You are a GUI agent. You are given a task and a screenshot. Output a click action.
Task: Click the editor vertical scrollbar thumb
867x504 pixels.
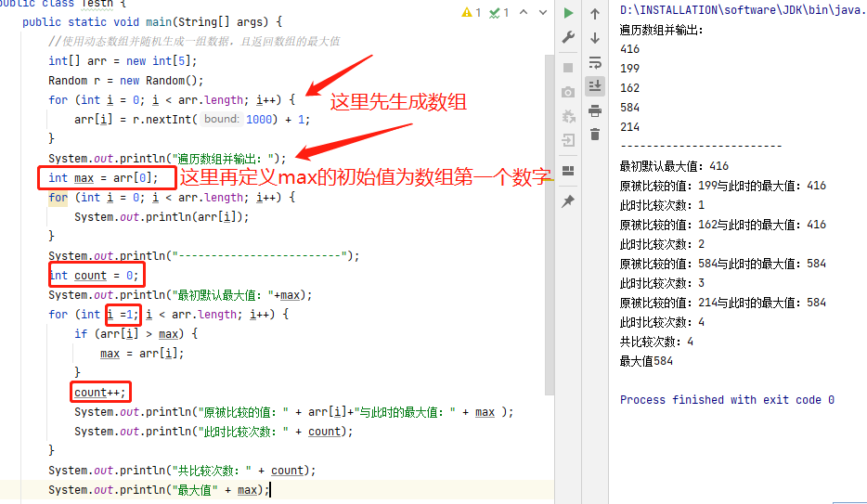pos(549,224)
